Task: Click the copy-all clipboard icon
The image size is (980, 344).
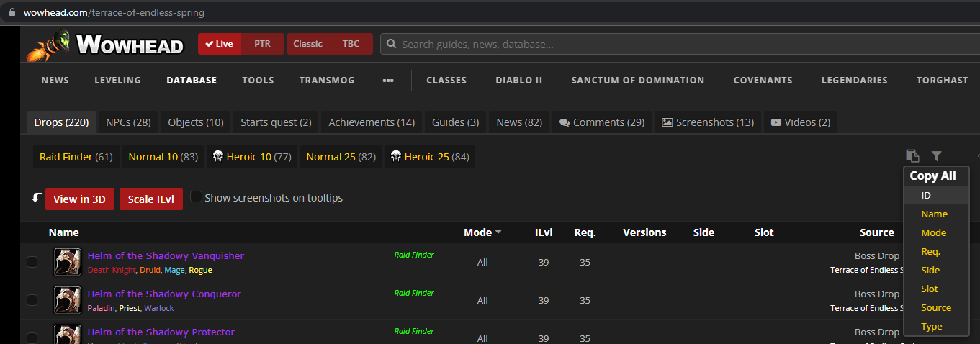Action: point(912,155)
